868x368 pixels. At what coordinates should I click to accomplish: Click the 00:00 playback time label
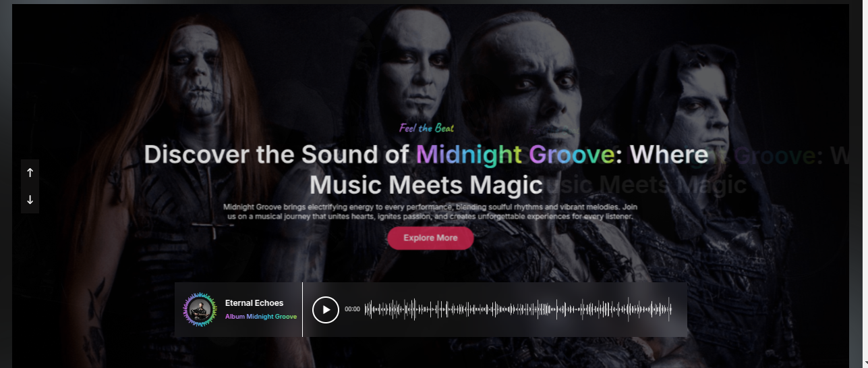352,309
